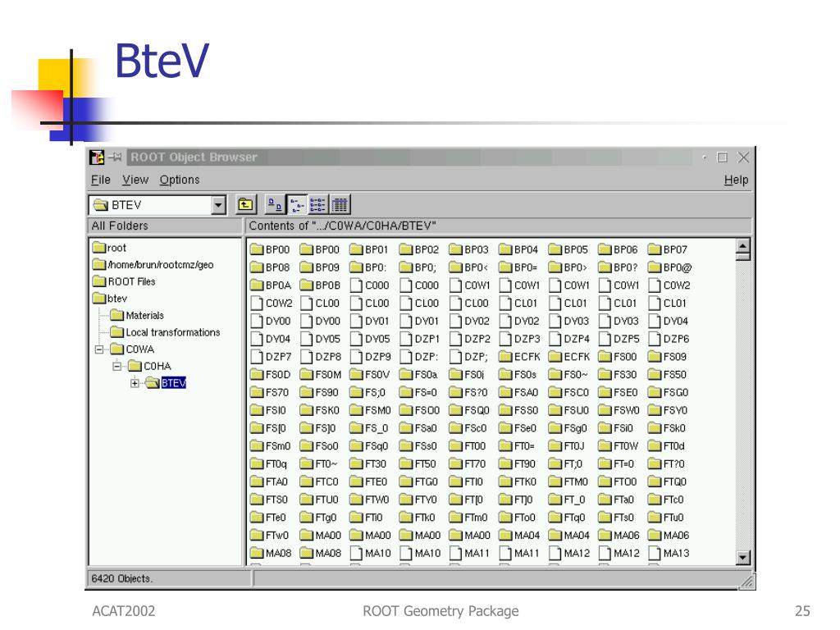Select the DZP9 item label
This screenshot has height=630, width=840.
pyautogui.click(x=377, y=357)
